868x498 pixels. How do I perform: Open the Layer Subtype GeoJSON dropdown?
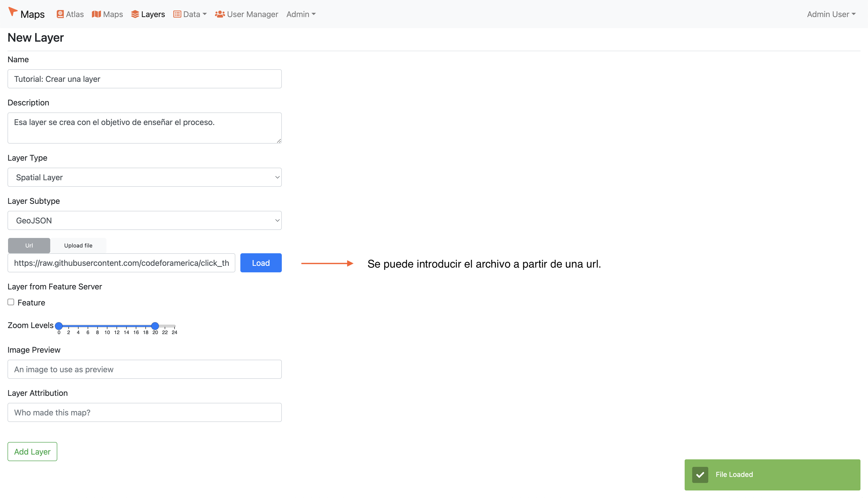tap(144, 220)
